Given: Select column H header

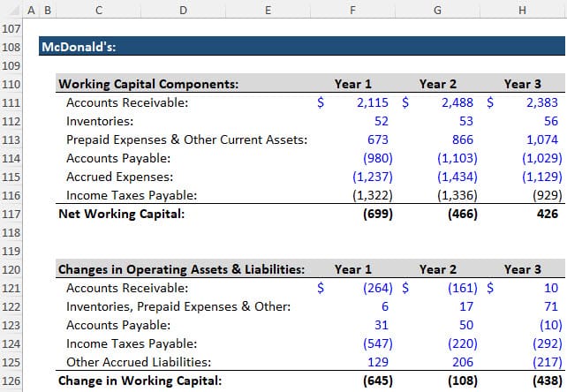Looking at the screenshot, I should click(x=523, y=10).
